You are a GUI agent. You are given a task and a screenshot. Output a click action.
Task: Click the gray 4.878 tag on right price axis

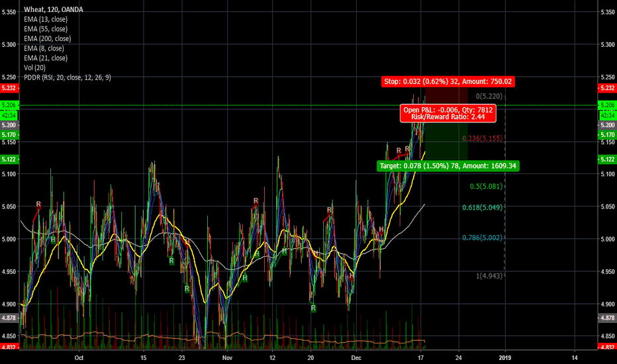coord(607,318)
